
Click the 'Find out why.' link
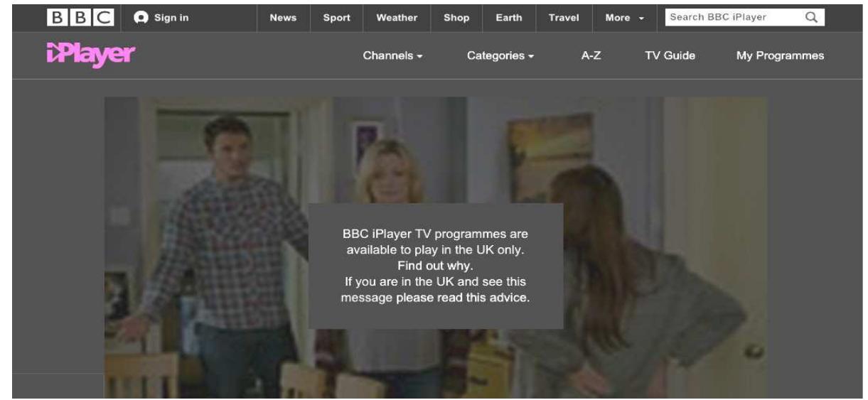(435, 266)
